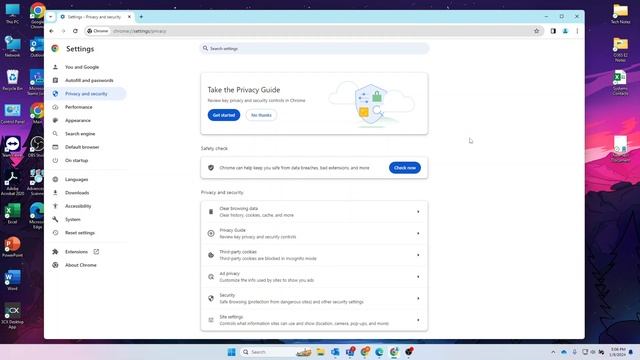Open Word desktop shortcut
640x360 pixels.
[x=13, y=280]
